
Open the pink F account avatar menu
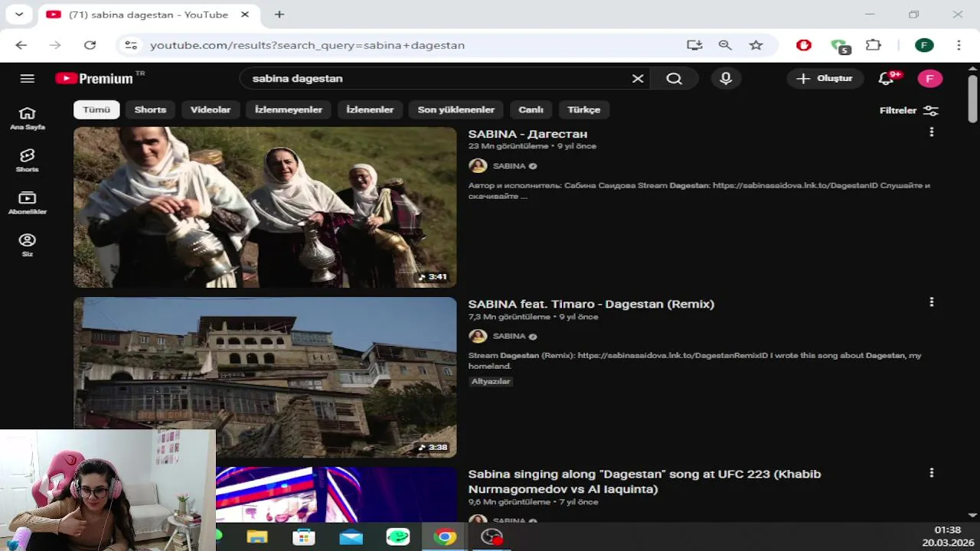click(x=929, y=78)
